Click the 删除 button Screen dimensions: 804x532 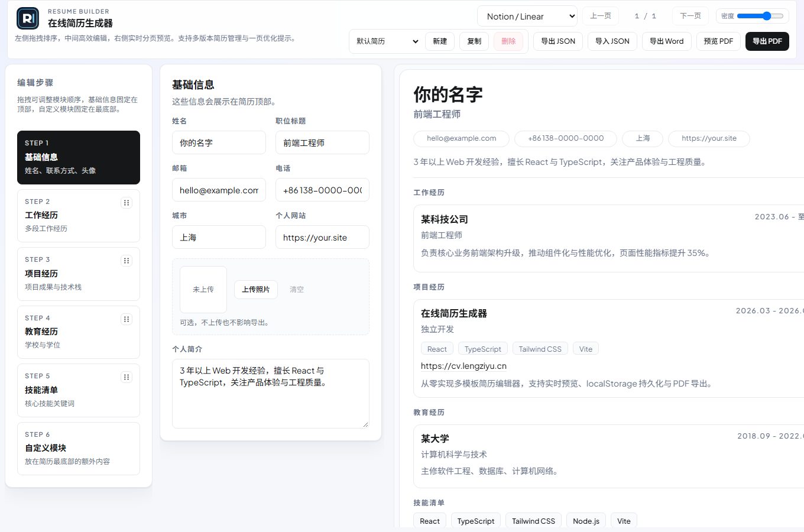point(508,41)
